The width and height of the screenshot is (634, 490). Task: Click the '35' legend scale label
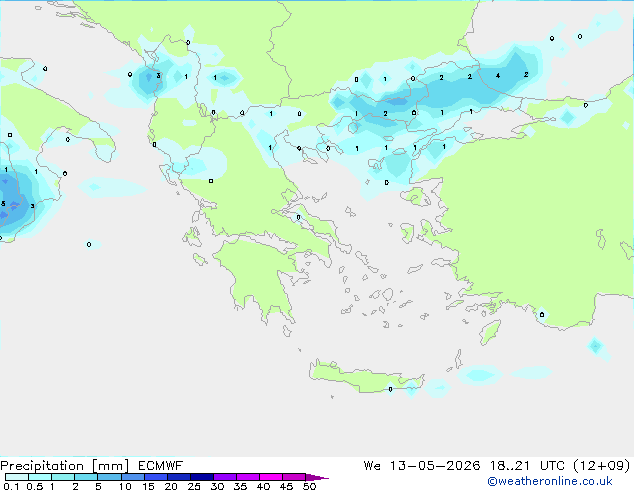click(240, 486)
